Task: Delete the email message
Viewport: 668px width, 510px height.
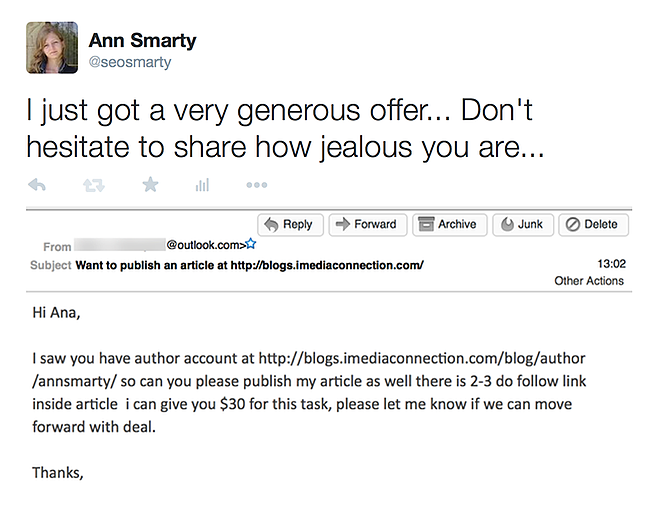Action: [x=593, y=225]
